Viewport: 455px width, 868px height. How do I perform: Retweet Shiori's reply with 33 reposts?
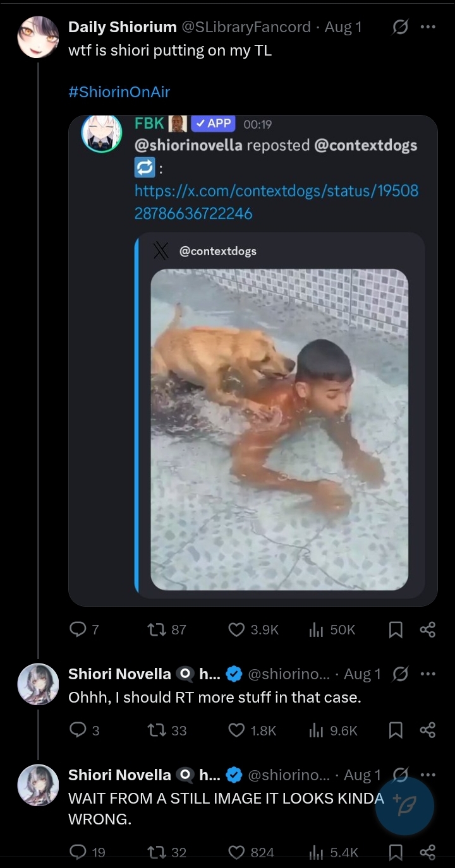click(x=154, y=730)
